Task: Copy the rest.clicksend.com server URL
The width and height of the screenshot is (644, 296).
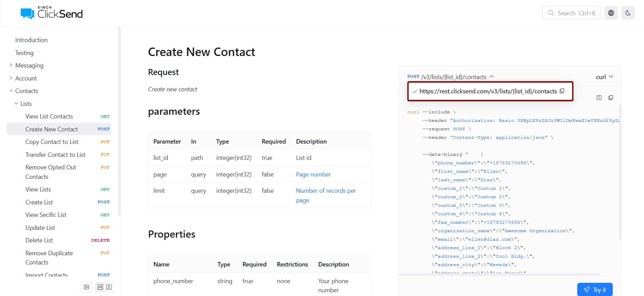Action: click(562, 91)
